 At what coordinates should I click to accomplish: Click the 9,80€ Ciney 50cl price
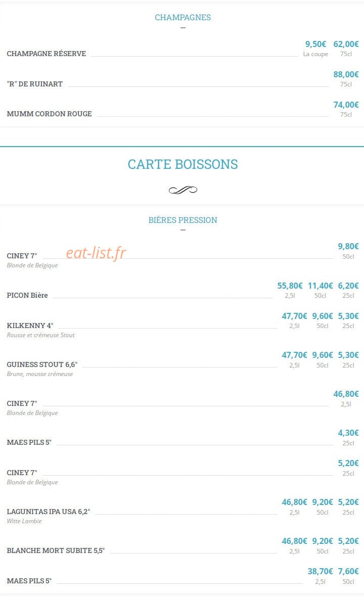pos(348,246)
